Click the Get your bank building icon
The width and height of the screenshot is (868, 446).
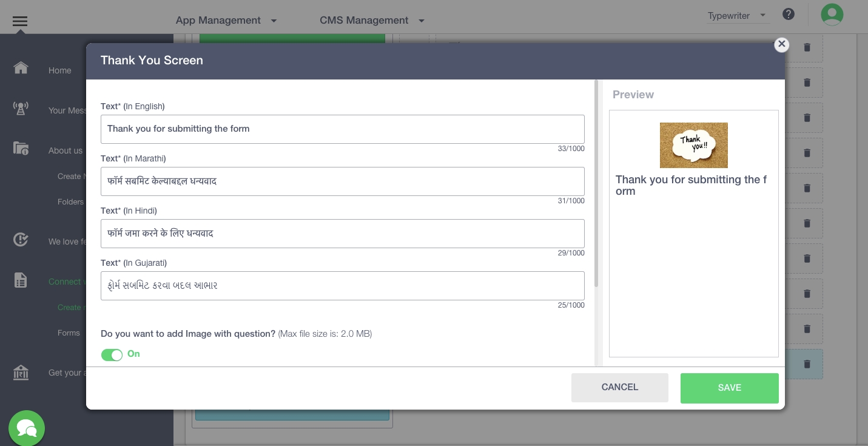(21, 372)
